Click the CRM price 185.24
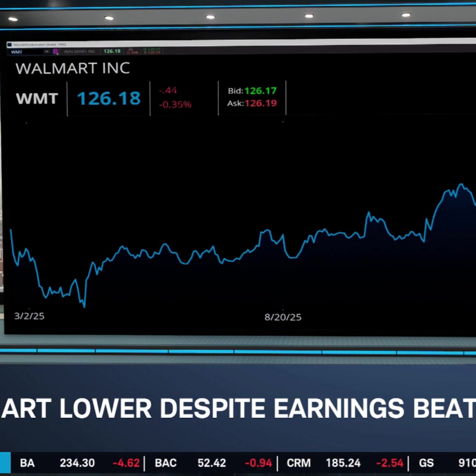Viewport: 476px width, 476px height. 343,463
